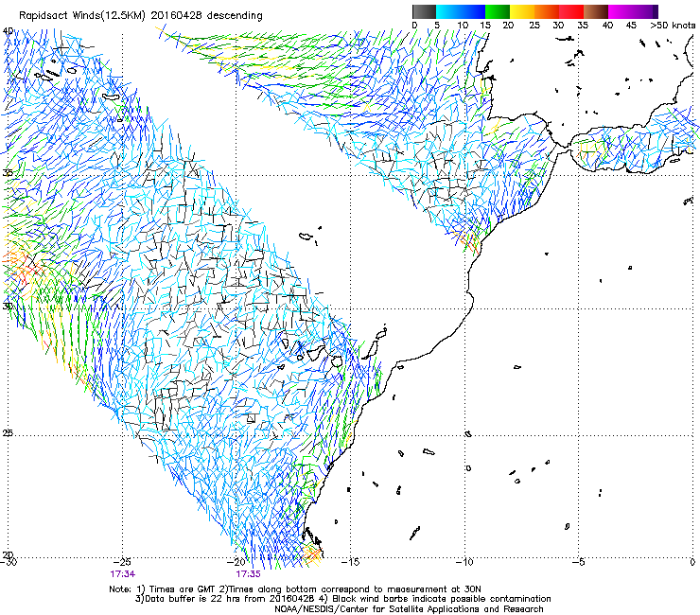The image size is (700, 615).
Task: Click the green 15-20 knots legend swatch
Action: coord(498,11)
